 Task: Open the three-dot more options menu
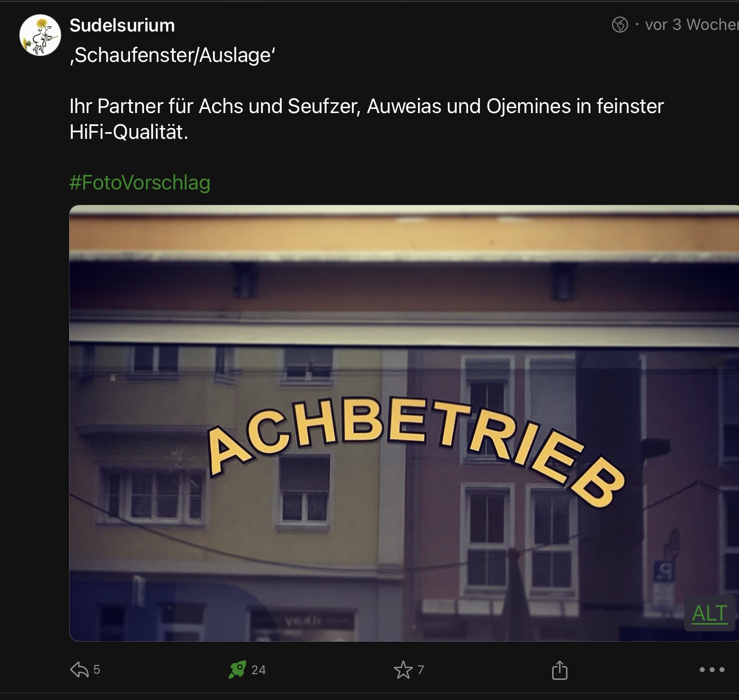point(712,670)
